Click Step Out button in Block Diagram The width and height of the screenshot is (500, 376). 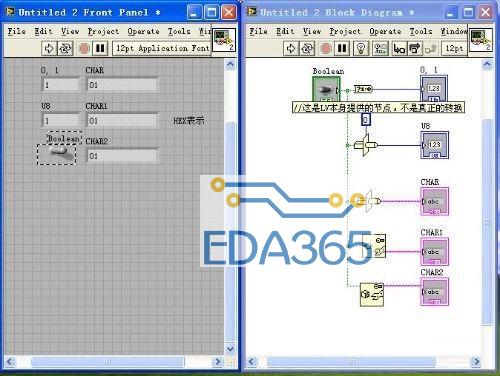(x=431, y=49)
